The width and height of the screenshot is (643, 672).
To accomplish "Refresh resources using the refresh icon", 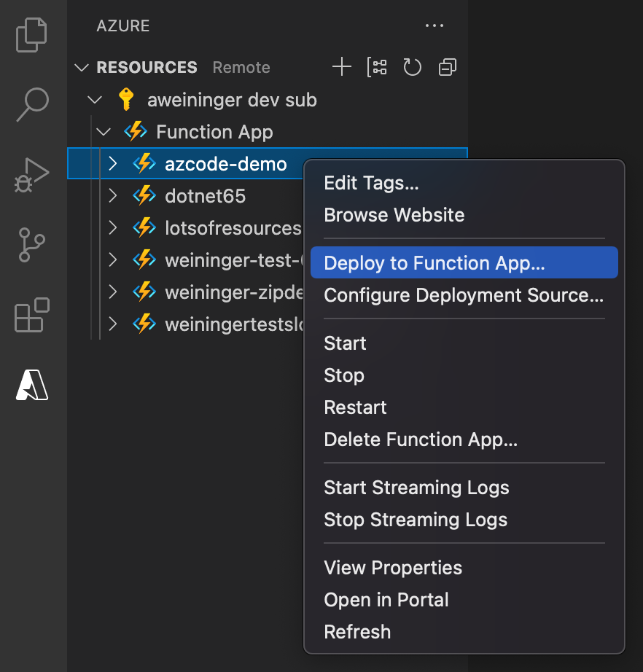I will (x=412, y=66).
